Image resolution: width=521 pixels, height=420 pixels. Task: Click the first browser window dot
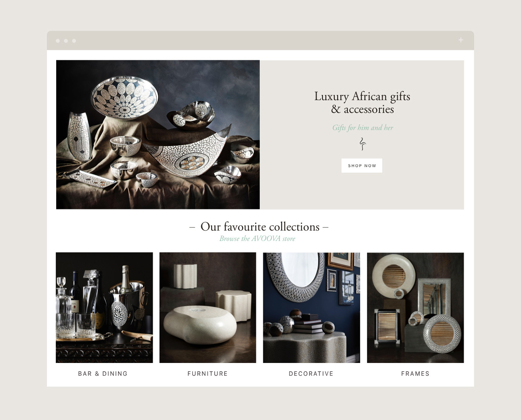point(58,41)
